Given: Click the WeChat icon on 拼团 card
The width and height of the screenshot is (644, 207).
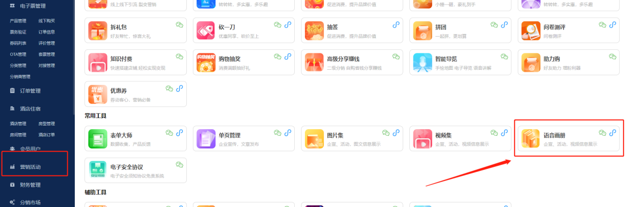Looking at the screenshot, I should click(494, 24).
